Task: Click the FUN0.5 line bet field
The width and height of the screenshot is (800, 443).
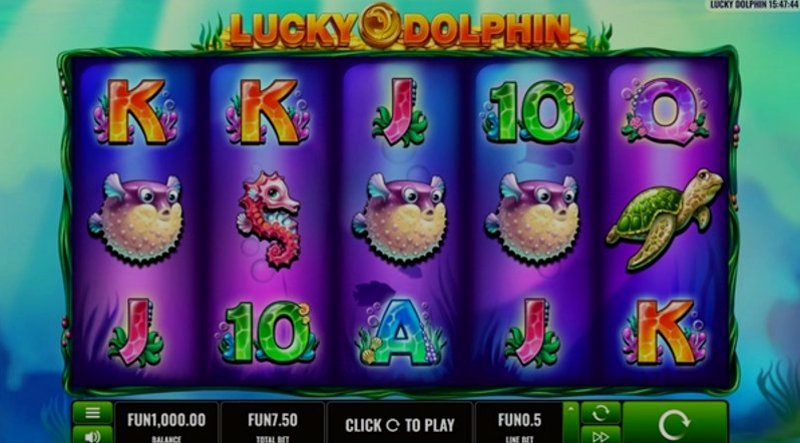Action: (519, 422)
